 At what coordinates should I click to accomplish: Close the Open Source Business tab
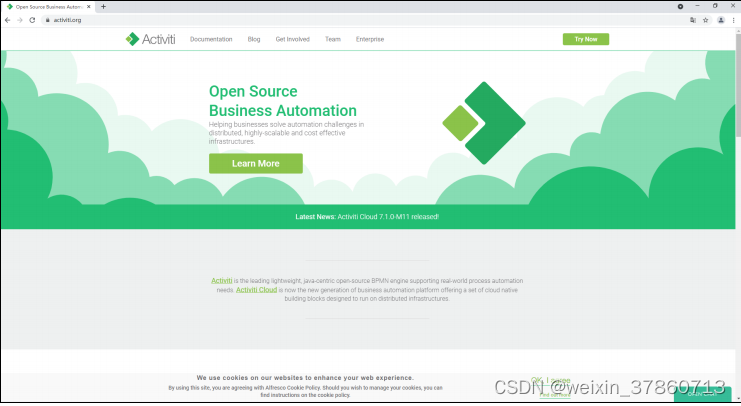point(88,7)
